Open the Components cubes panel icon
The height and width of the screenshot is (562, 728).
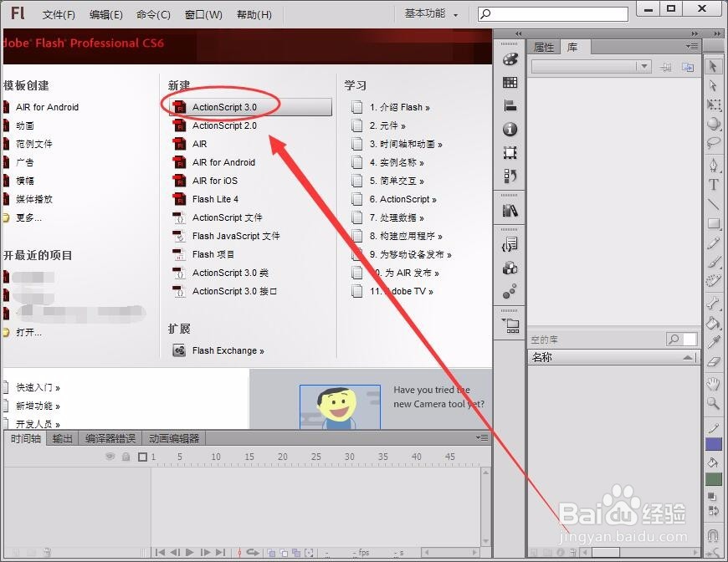(x=510, y=268)
